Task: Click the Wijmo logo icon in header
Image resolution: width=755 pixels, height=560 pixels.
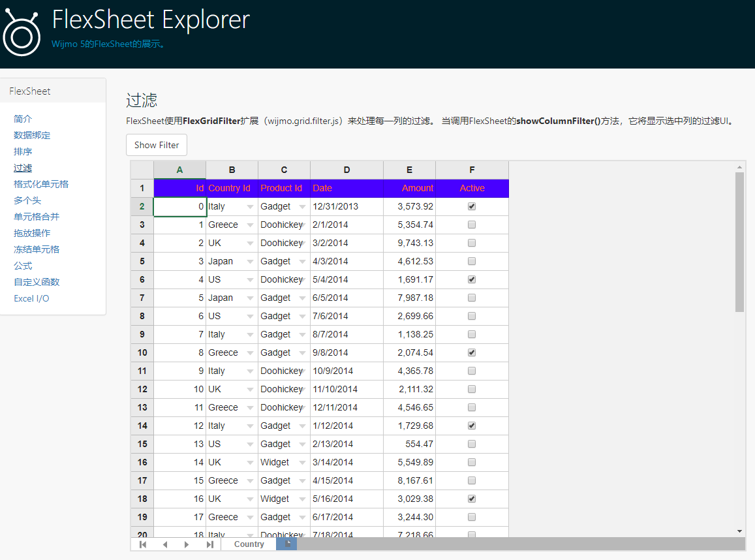Action: click(x=22, y=33)
